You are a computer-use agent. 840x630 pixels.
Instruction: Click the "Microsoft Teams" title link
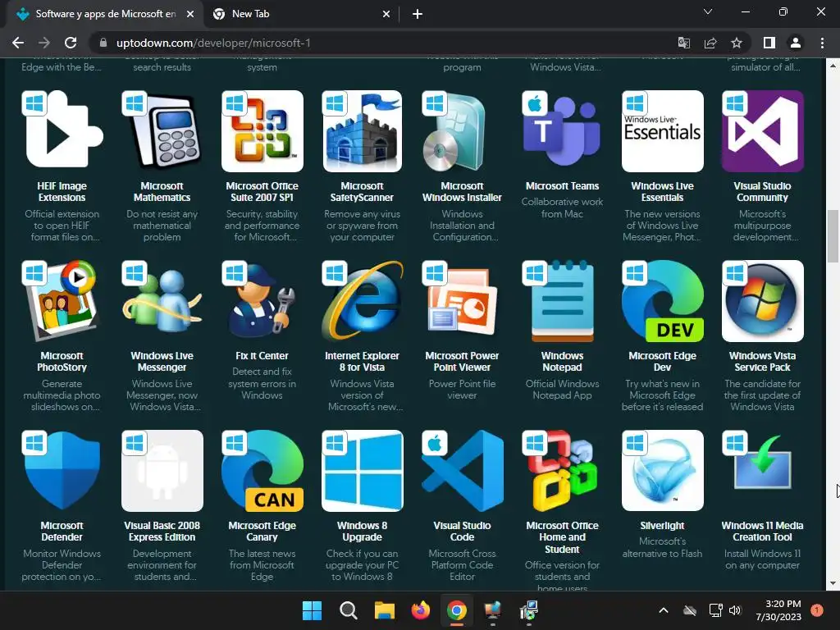click(563, 186)
